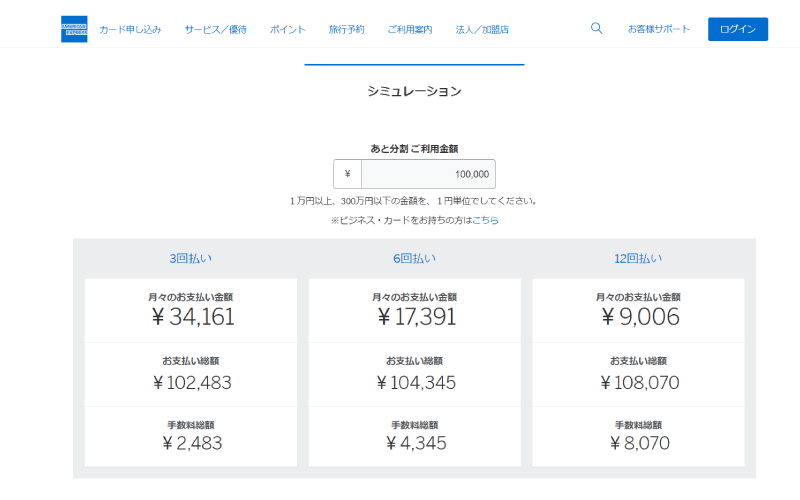Expand the 法人／加盟店 menu
This screenshot has width=800, height=500.
[x=482, y=29]
